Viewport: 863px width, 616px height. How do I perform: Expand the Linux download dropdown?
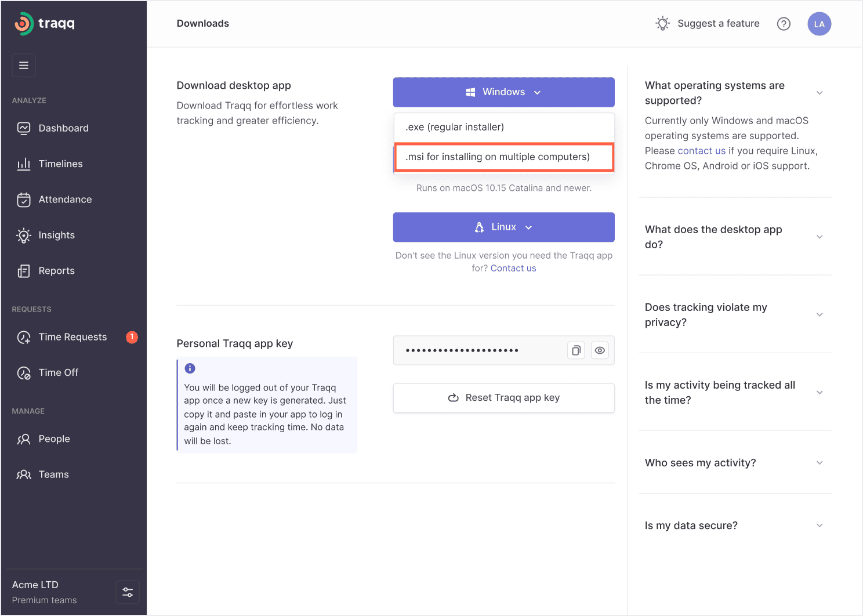click(504, 227)
